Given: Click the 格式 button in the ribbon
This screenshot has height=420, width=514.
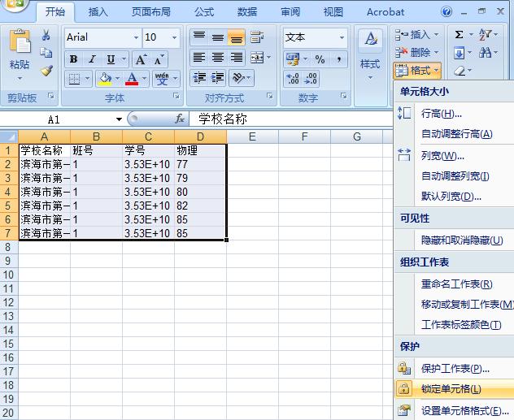Looking at the screenshot, I should [418, 71].
